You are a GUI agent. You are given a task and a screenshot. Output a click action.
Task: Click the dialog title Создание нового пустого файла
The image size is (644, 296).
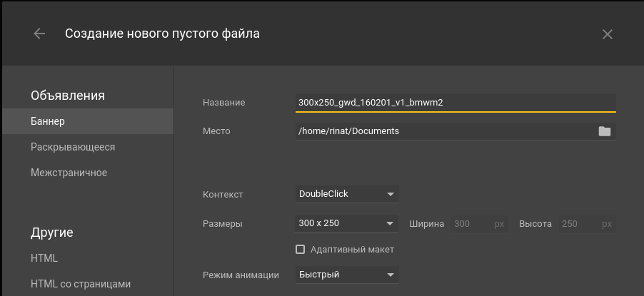point(162,34)
